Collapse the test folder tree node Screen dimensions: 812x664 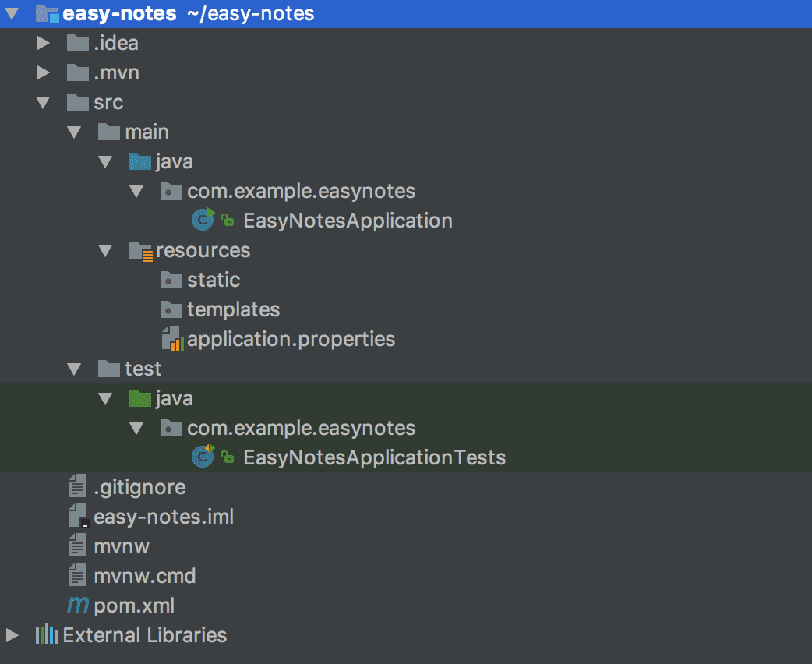[74, 369]
